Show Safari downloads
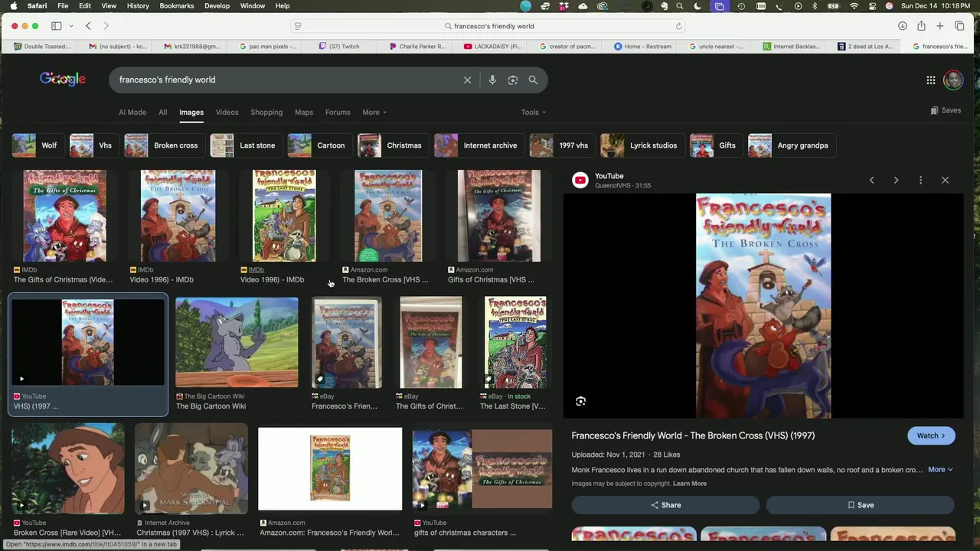980x551 pixels. pos(903,26)
